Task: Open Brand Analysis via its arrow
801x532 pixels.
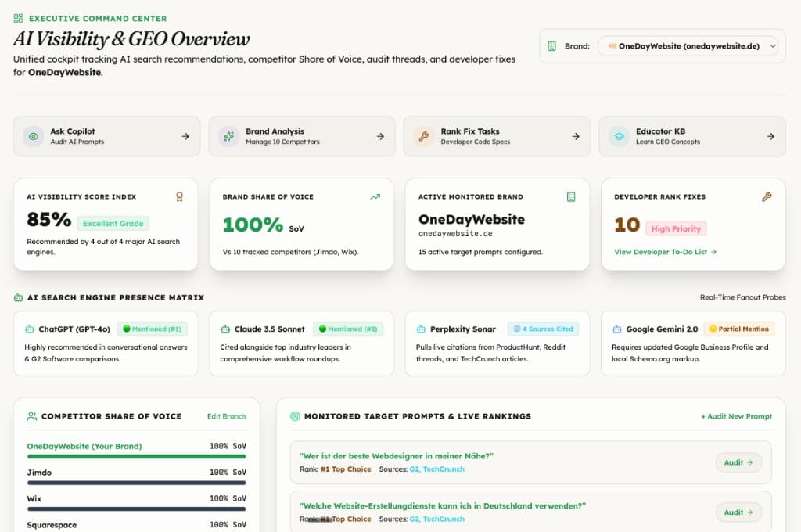Action: [381, 136]
